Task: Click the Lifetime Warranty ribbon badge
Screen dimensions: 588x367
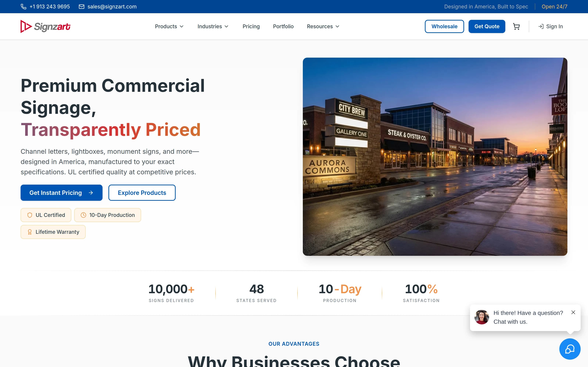Action: point(53,232)
